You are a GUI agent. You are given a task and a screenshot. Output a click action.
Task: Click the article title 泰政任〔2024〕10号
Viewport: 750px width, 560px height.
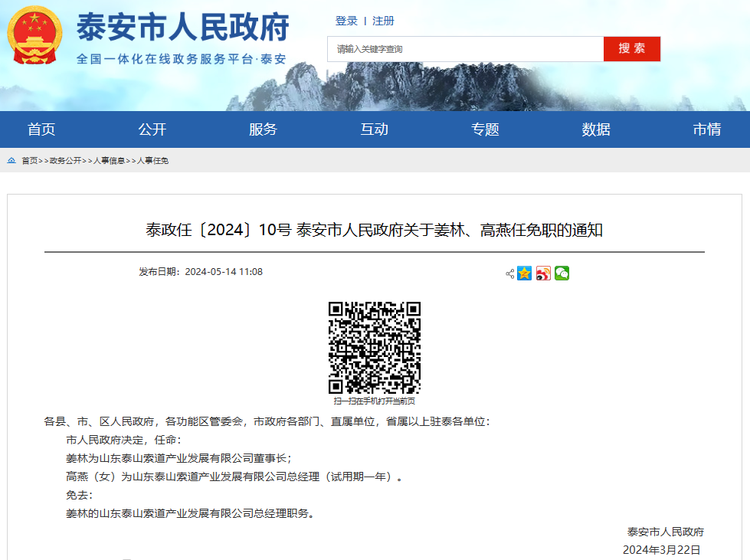pos(374,230)
